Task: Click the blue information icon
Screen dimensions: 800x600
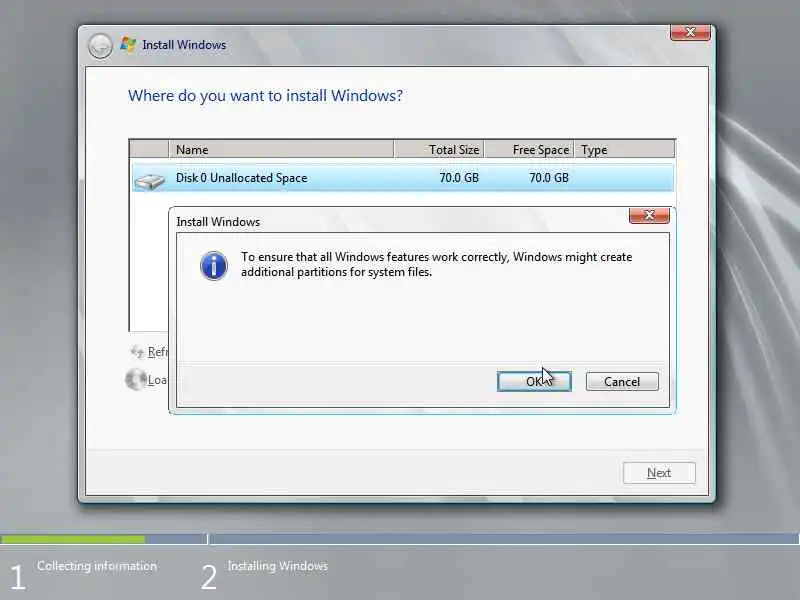Action: [214, 266]
